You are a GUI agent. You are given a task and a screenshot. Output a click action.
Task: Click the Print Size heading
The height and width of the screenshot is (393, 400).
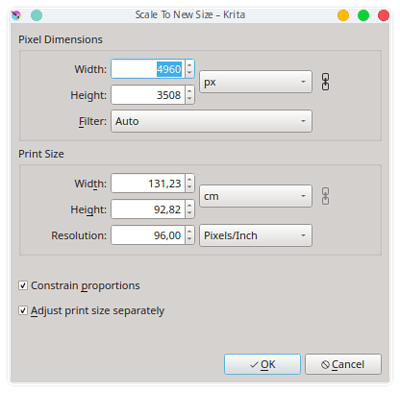click(x=41, y=154)
